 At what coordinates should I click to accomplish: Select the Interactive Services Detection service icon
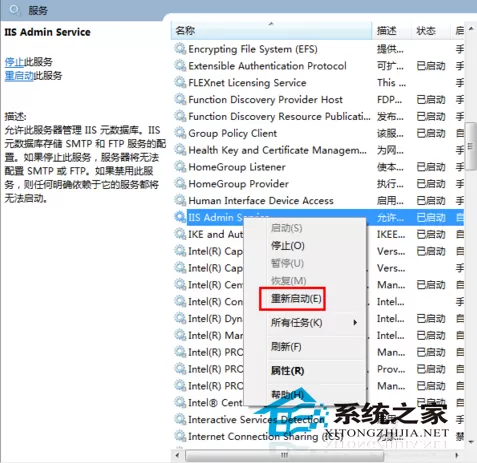180,419
